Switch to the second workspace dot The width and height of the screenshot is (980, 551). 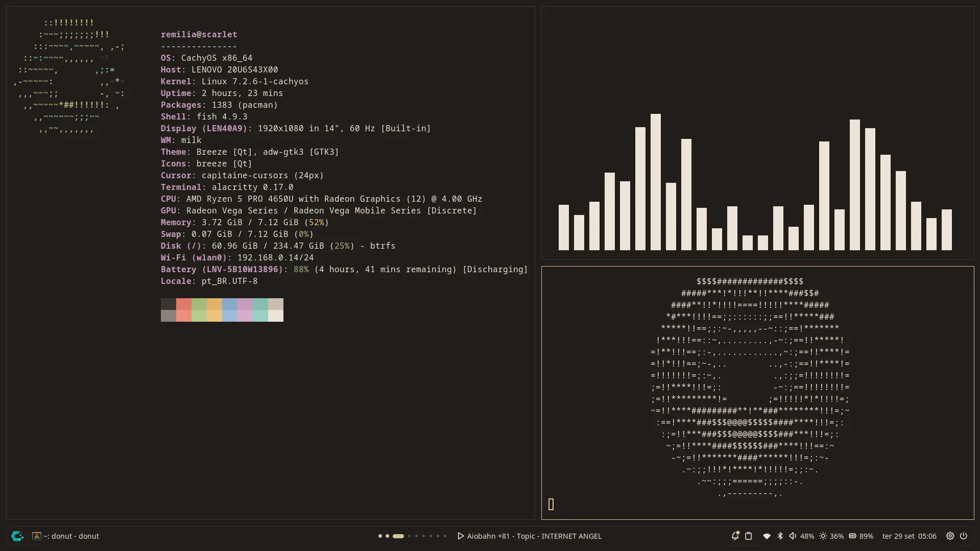coord(387,536)
